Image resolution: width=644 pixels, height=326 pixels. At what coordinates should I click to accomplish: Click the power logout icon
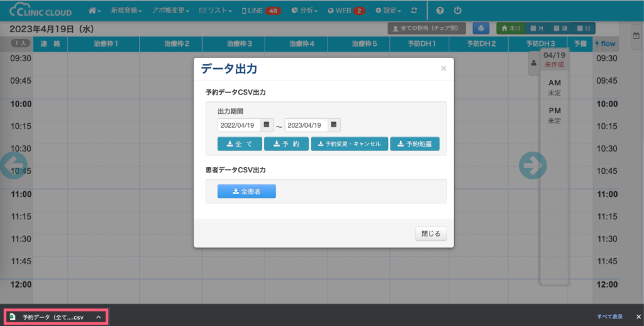click(457, 11)
